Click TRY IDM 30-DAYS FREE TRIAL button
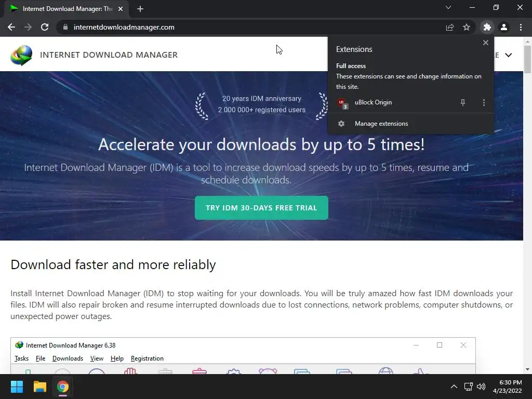 (x=261, y=208)
